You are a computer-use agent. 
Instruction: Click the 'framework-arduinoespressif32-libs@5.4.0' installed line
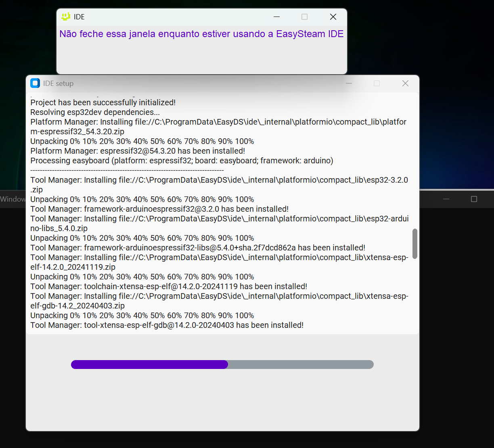(x=198, y=248)
